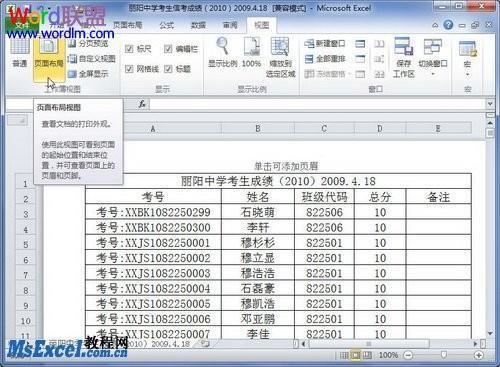Click Synchronous Scrolling icon

point(379,59)
